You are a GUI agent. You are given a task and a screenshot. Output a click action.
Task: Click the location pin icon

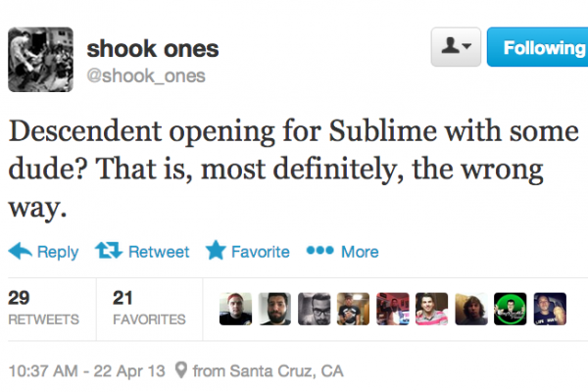pyautogui.click(x=179, y=371)
